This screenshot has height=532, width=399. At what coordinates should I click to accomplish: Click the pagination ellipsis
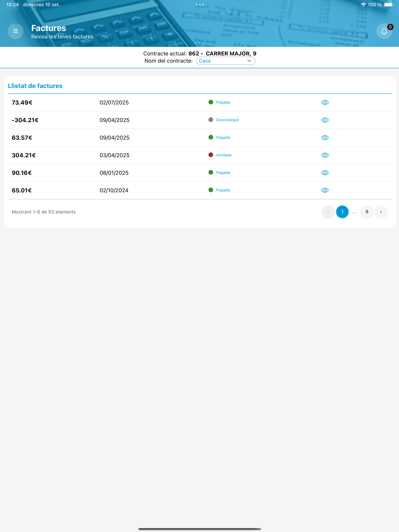355,212
